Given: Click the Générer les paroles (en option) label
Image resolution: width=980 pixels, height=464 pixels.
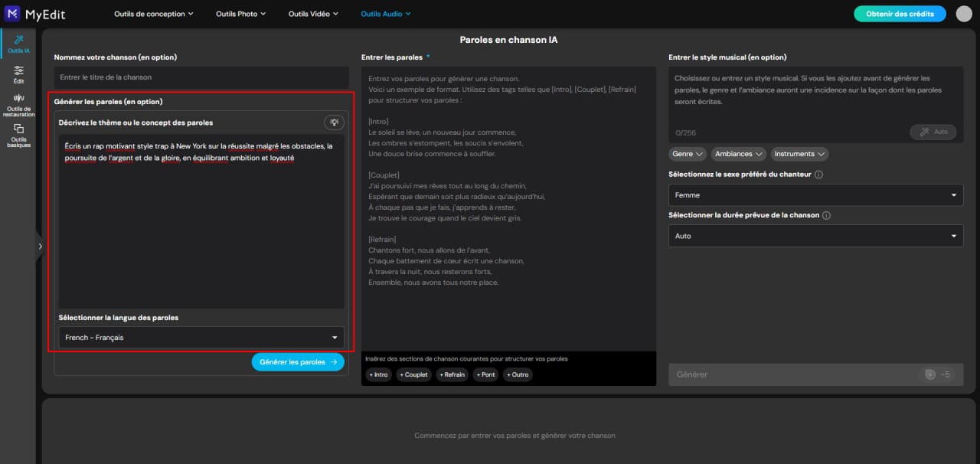Looking at the screenshot, I should coord(109,102).
